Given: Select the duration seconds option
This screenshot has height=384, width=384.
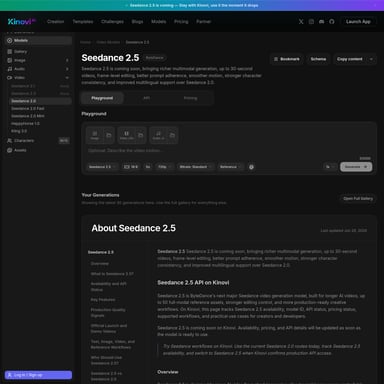Looking at the screenshot, I should click(148, 167).
